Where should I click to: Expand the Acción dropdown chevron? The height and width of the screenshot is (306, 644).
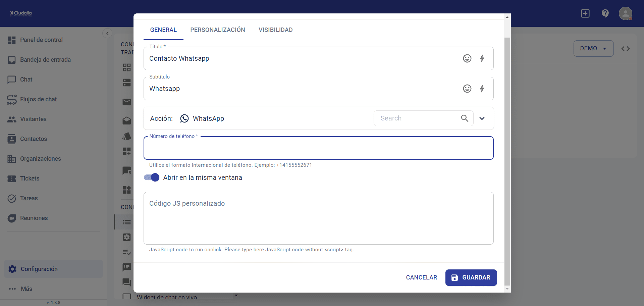tap(482, 118)
